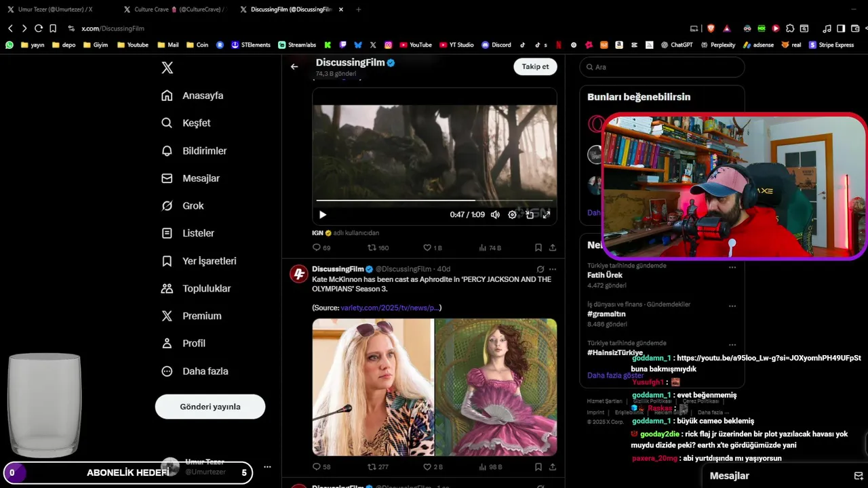868x488 pixels.
Task: Open the Fatih Ürek trend
Action: click(x=605, y=275)
